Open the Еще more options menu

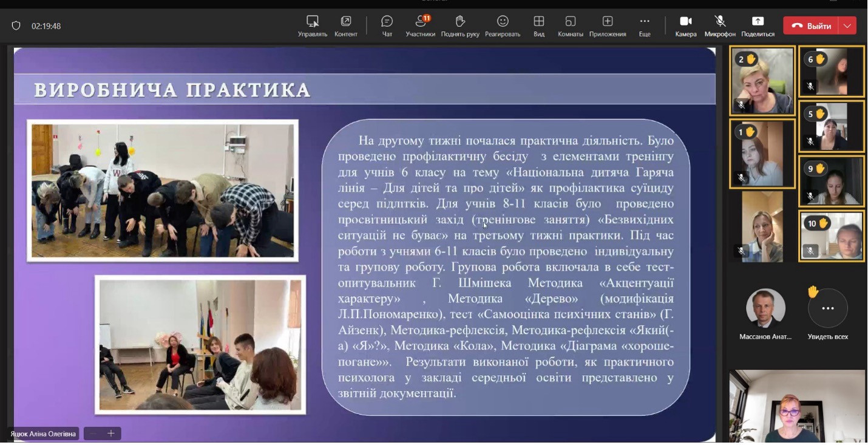[645, 26]
